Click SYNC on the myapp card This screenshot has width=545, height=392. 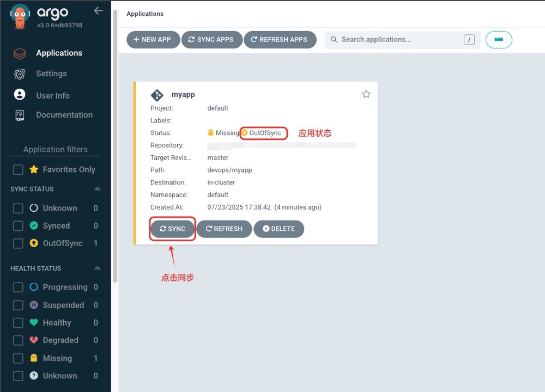pos(173,229)
